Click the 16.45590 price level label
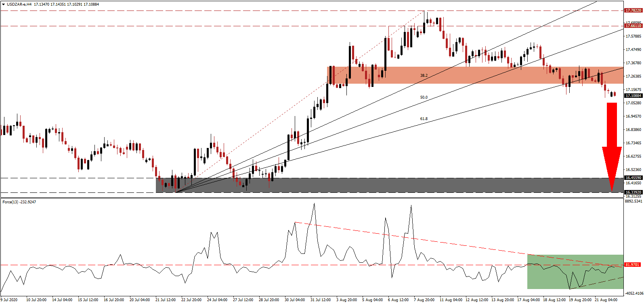The width and height of the screenshot is (644, 304). pyautogui.click(x=633, y=178)
